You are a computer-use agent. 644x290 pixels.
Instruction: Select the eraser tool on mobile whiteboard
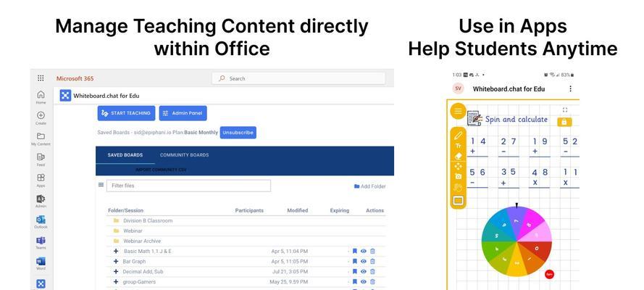(x=459, y=156)
